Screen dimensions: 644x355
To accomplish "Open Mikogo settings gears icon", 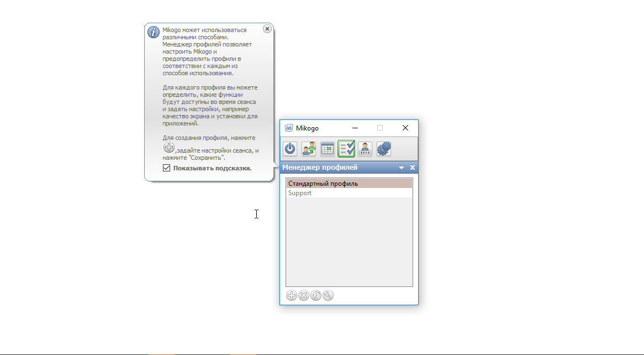I will (x=384, y=149).
